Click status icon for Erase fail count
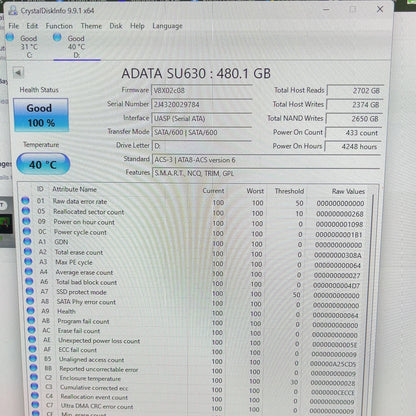 coord(32,330)
